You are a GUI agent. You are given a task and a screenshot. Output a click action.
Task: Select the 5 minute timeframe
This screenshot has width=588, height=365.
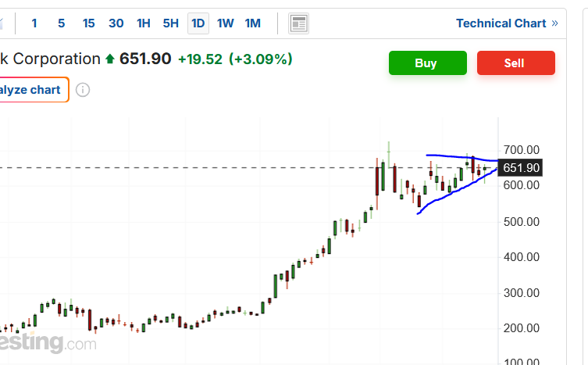pyautogui.click(x=62, y=23)
